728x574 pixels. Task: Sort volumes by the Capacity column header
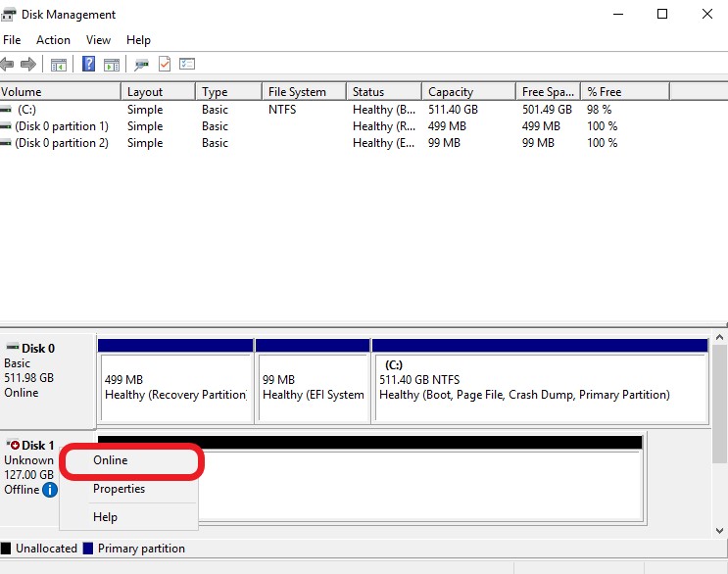(x=468, y=92)
